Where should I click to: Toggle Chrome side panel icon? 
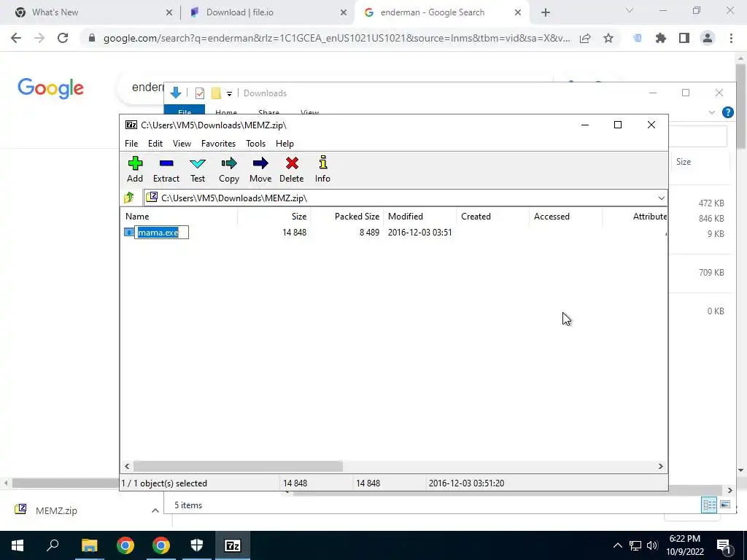pos(684,38)
